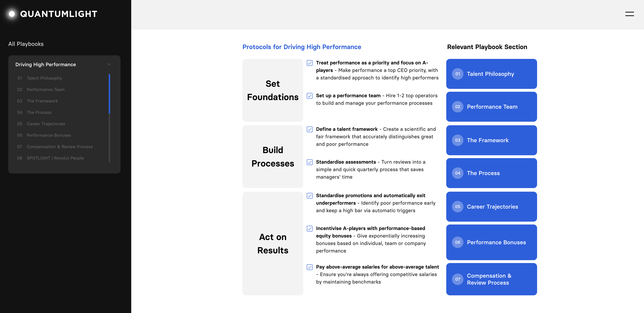
Task: Open the hamburger menu icon
Action: [629, 14]
